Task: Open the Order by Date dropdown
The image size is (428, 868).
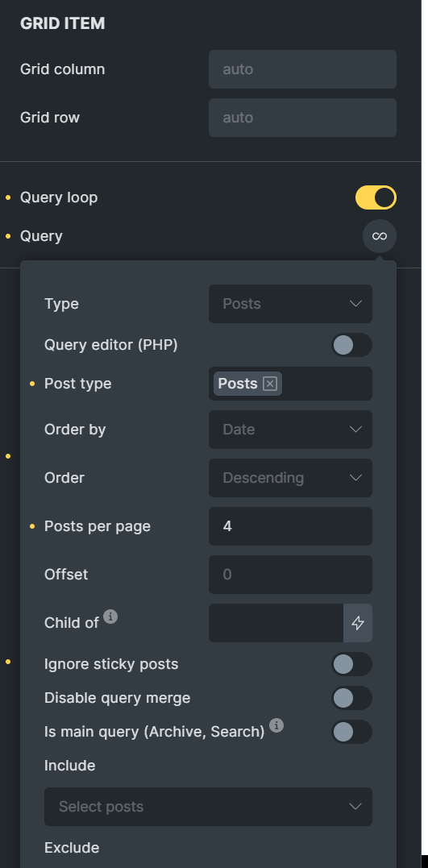Action: pyautogui.click(x=290, y=430)
